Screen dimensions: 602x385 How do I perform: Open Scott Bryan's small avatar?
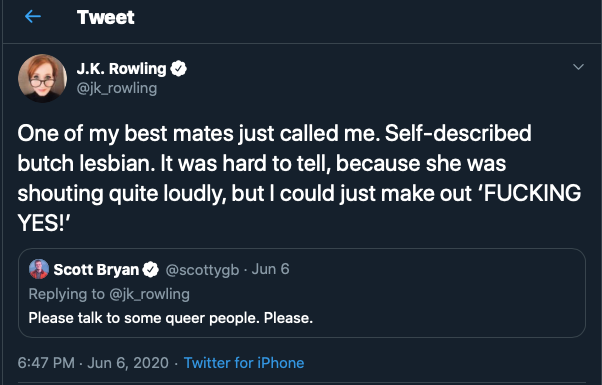pos(39,269)
